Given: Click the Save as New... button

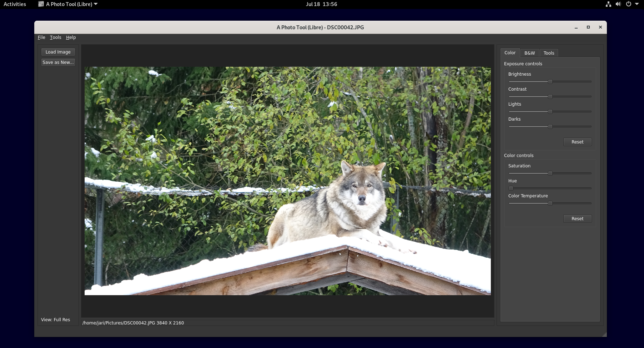Looking at the screenshot, I should (x=58, y=62).
